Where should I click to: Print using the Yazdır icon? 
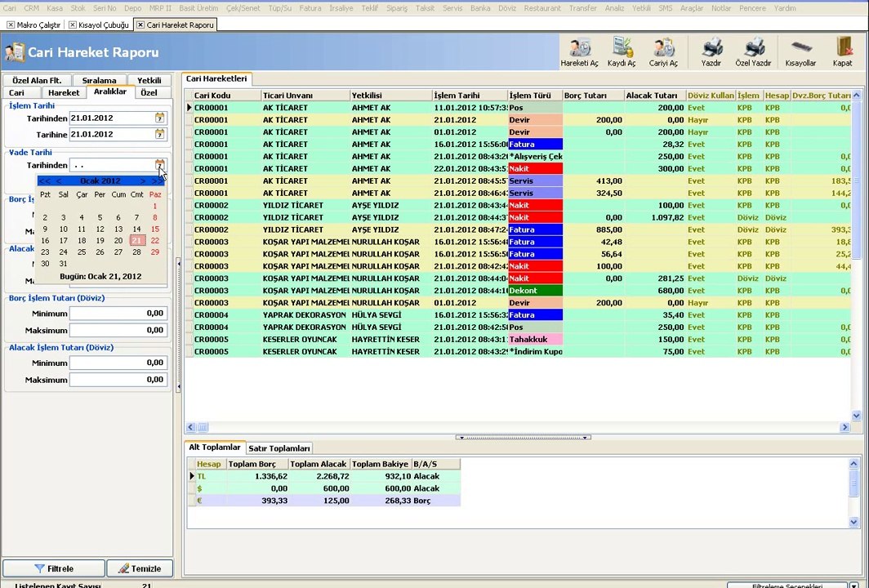[711, 52]
